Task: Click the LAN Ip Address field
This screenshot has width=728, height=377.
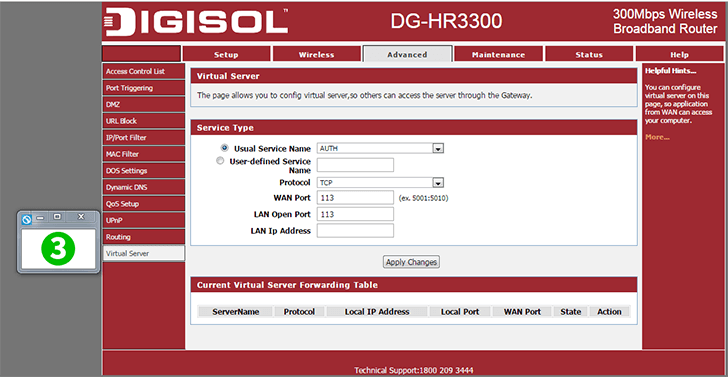Action: tap(355, 230)
